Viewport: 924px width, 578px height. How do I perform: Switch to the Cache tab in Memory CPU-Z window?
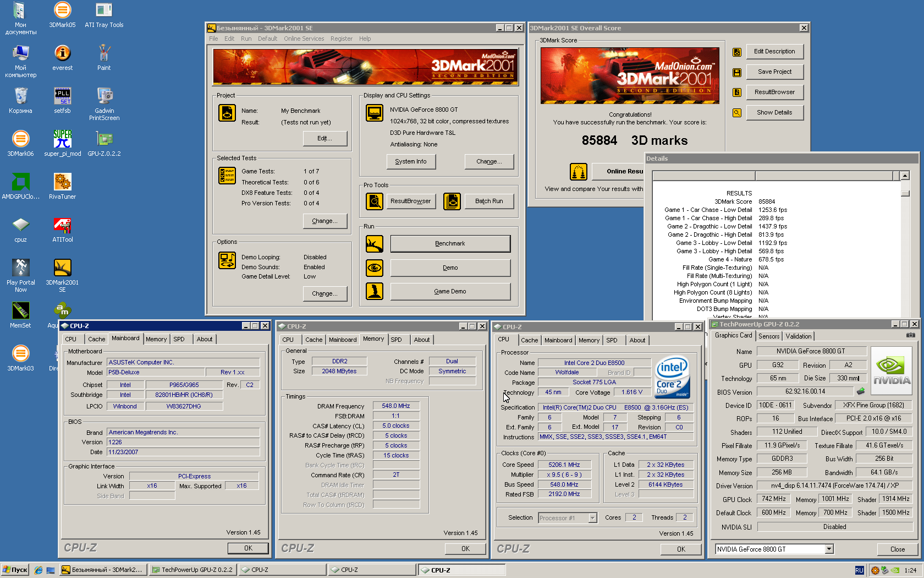[314, 340]
